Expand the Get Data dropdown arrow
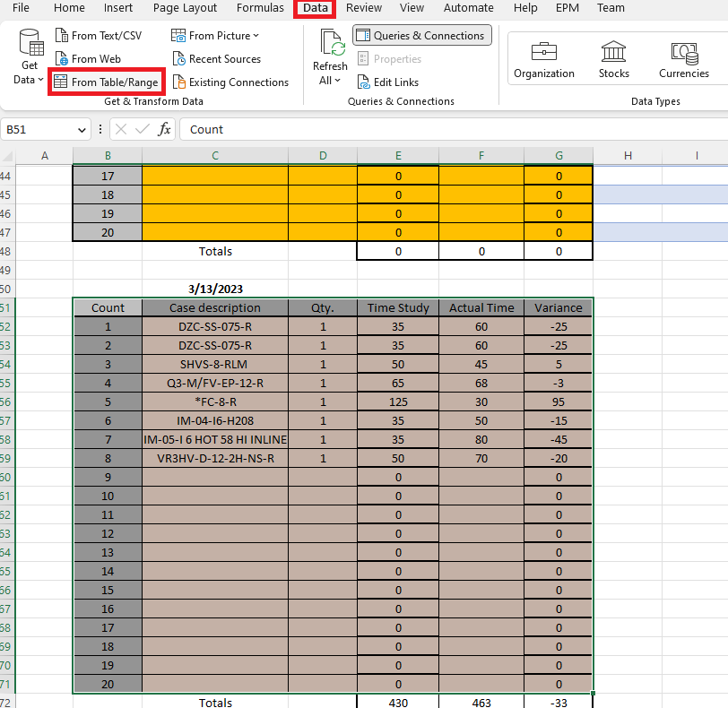The image size is (728, 708). tap(40, 80)
